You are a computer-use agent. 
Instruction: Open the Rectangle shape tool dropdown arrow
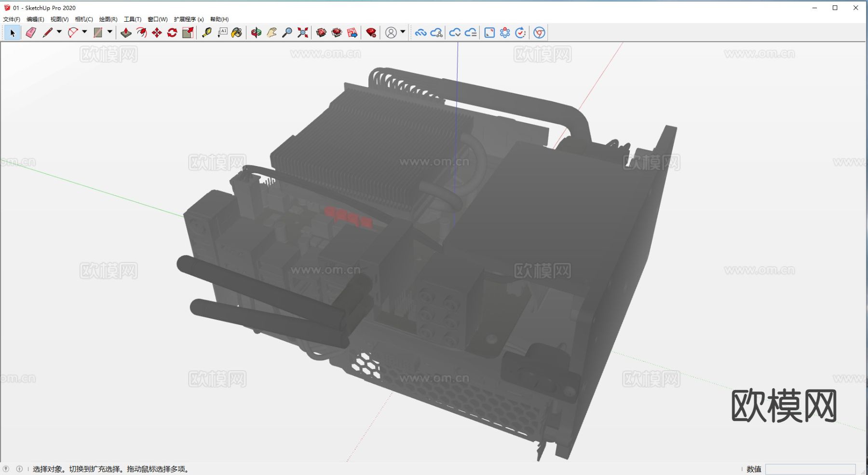[110, 32]
